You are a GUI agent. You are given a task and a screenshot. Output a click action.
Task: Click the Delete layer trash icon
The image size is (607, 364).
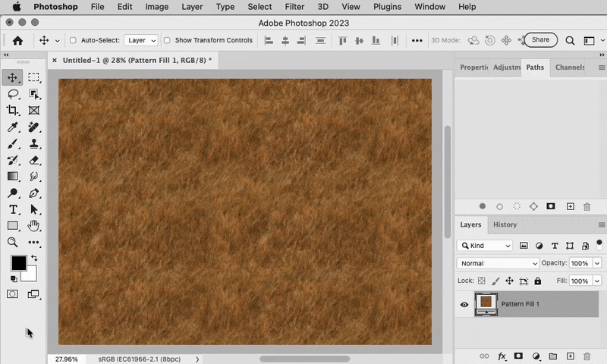[587, 356]
